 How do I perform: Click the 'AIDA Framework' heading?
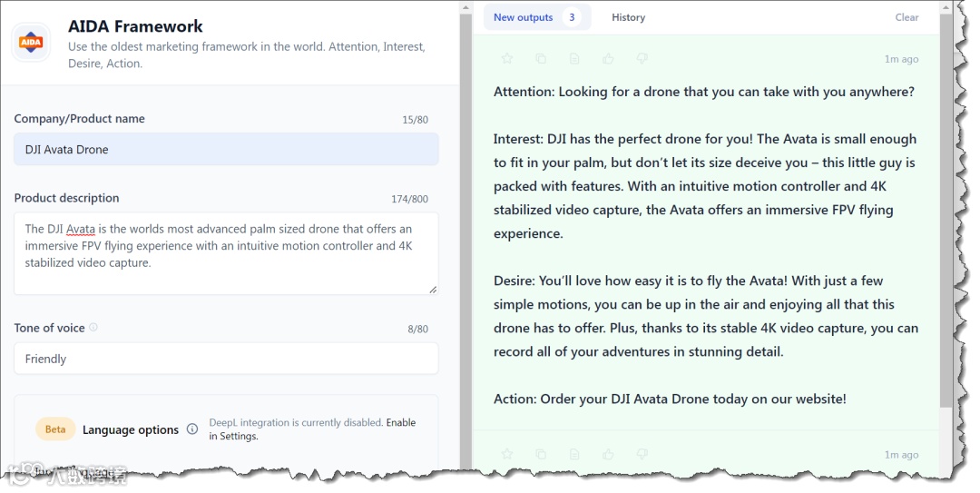135,26
